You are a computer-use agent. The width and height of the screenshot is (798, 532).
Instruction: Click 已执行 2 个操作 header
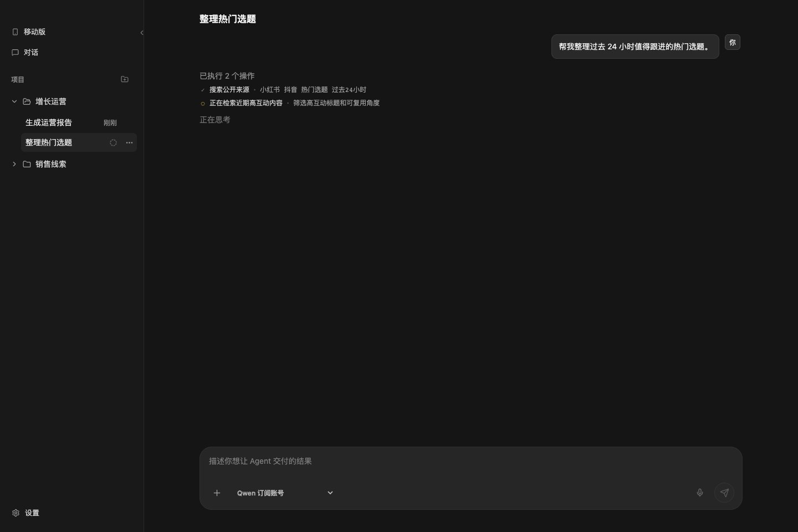pos(227,76)
